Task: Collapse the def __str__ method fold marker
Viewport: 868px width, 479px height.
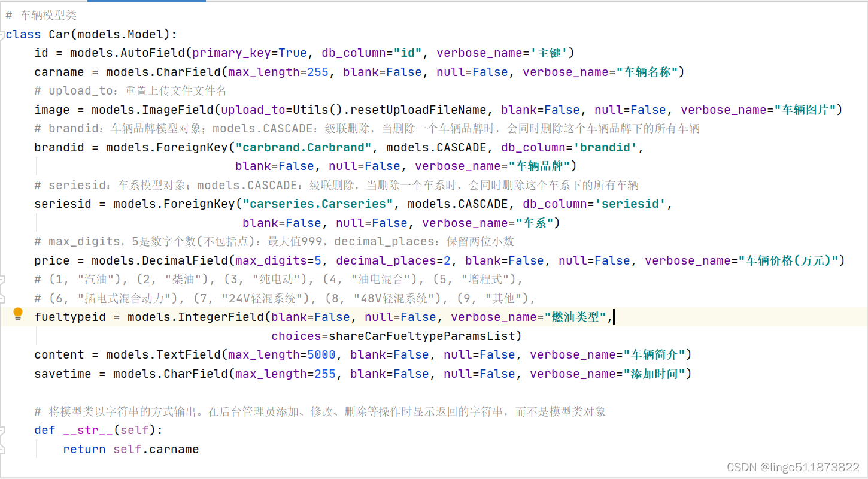Action: 2,431
